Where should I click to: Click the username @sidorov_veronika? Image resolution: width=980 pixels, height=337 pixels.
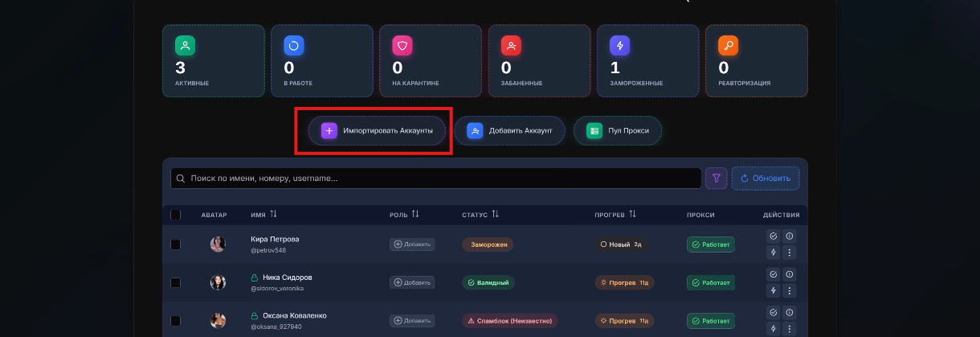click(x=277, y=289)
